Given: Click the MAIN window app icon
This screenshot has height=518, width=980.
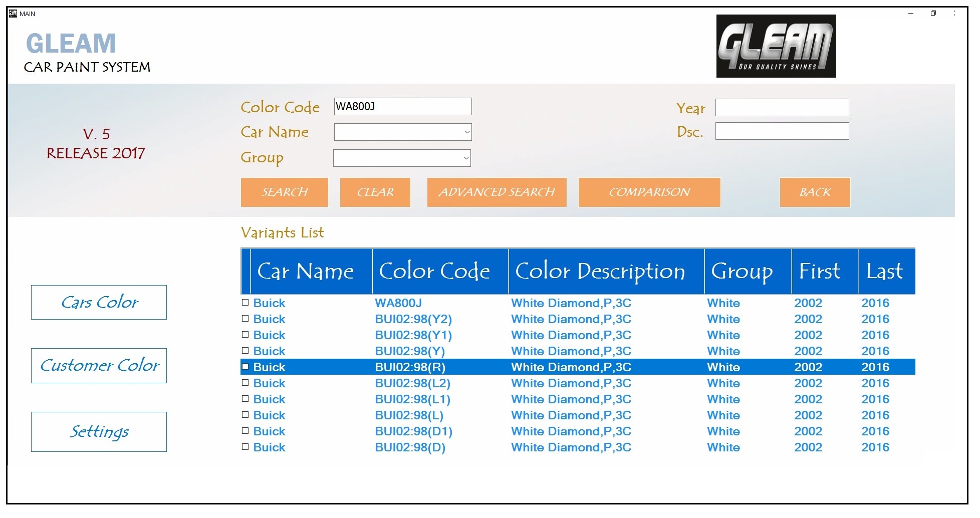Looking at the screenshot, I should (13, 14).
